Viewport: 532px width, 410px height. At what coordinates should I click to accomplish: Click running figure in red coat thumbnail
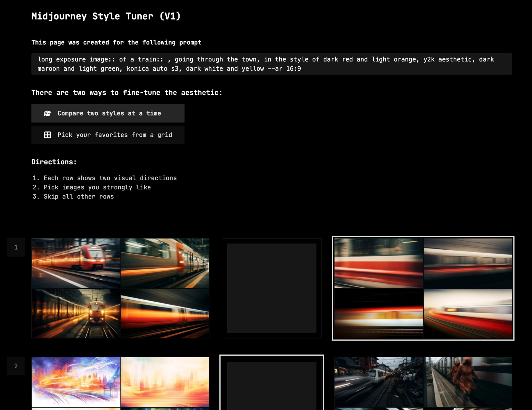point(468,382)
